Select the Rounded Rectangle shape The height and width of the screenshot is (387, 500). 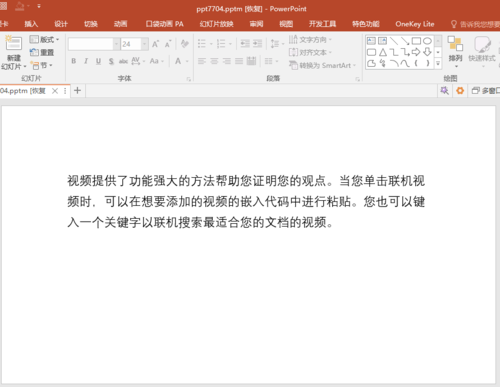coord(371,52)
